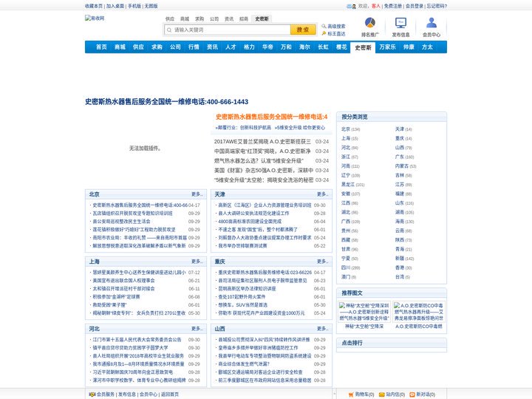The image size is (532, 399).
Task: Open 美国宣布退出联合国人权理事会 article
Action: 123,281
